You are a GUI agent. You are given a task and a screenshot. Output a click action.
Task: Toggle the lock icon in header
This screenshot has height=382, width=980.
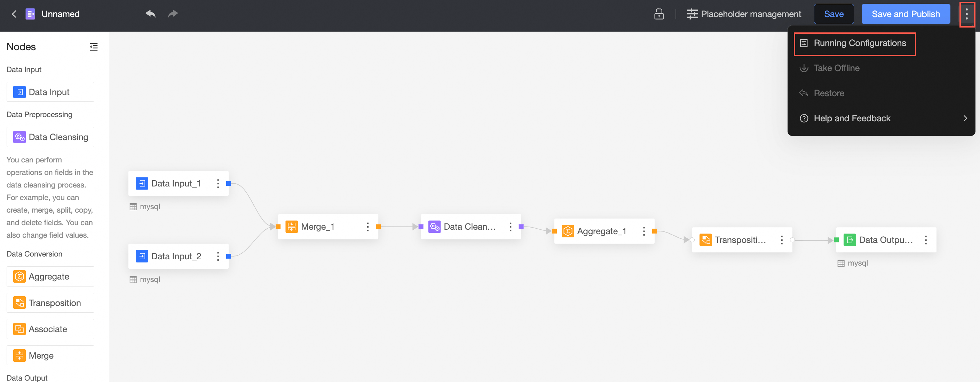[x=658, y=14]
